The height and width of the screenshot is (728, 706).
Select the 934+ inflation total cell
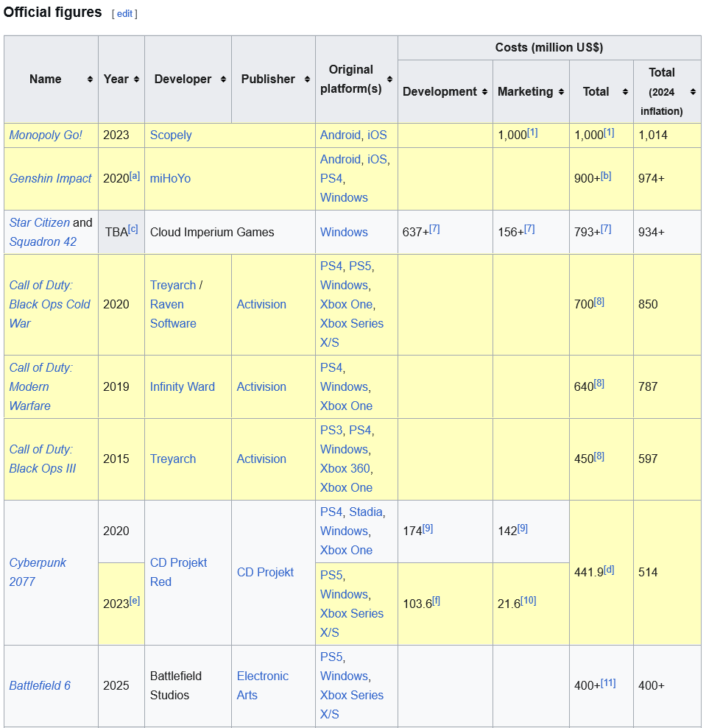click(667, 232)
